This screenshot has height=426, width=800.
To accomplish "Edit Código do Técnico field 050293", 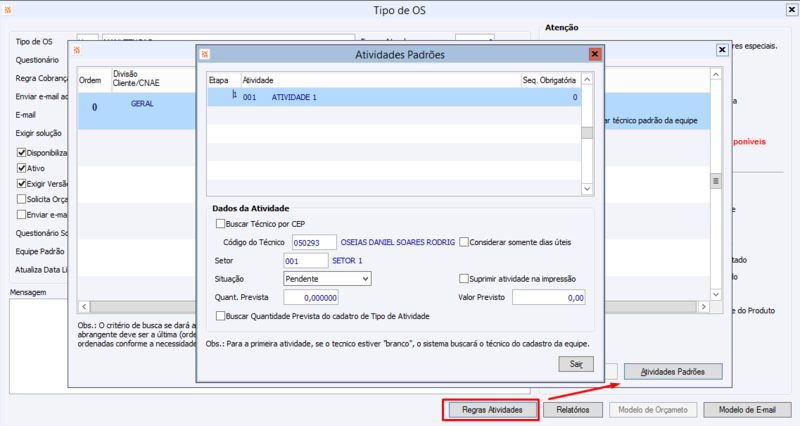I will click(314, 242).
